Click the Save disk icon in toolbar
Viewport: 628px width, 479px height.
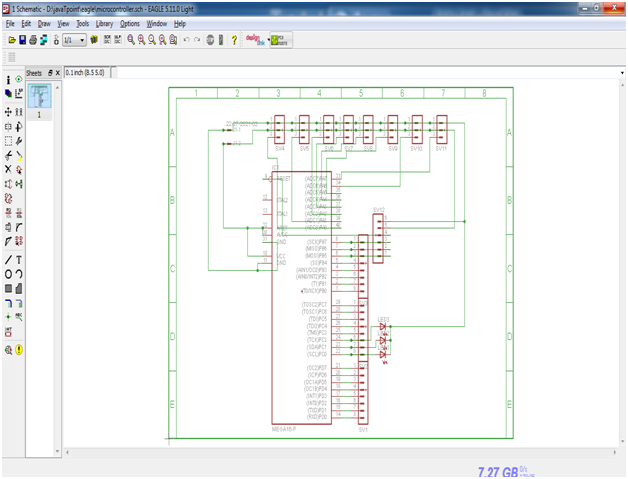pyautogui.click(x=23, y=40)
